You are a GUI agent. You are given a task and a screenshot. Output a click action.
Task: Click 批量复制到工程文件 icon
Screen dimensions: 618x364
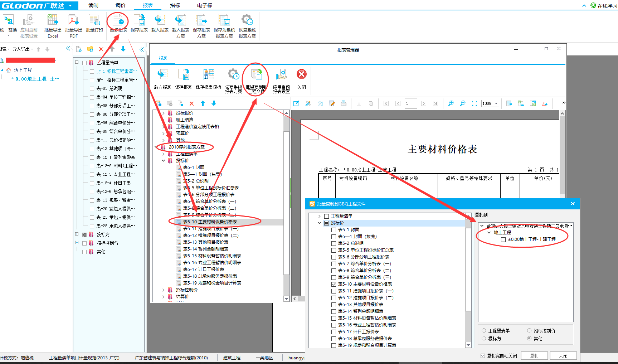click(256, 81)
